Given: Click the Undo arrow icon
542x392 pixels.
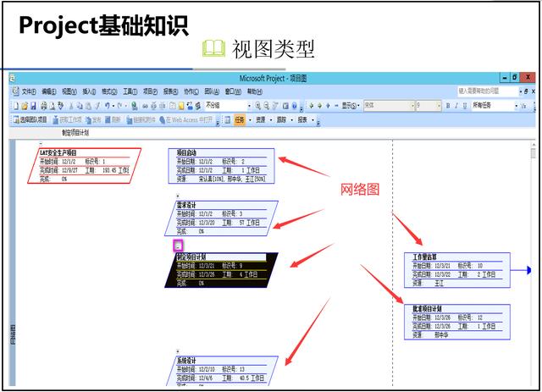Looking at the screenshot, I should 108,106.
